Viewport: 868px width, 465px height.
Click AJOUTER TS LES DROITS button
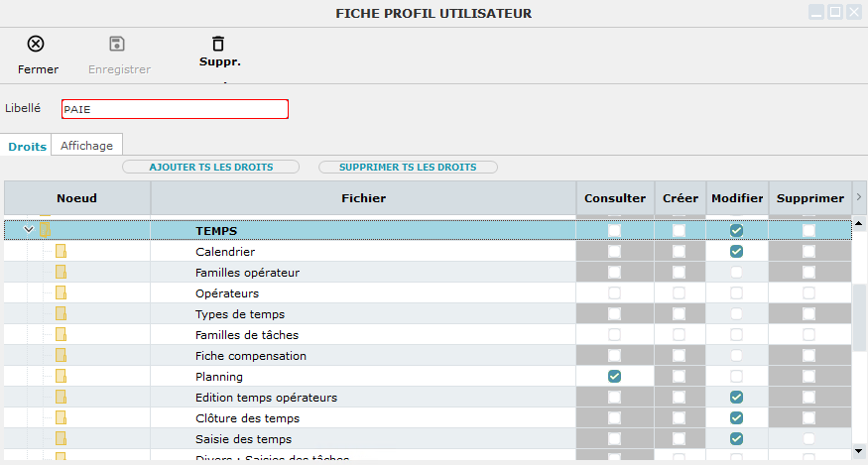click(210, 167)
